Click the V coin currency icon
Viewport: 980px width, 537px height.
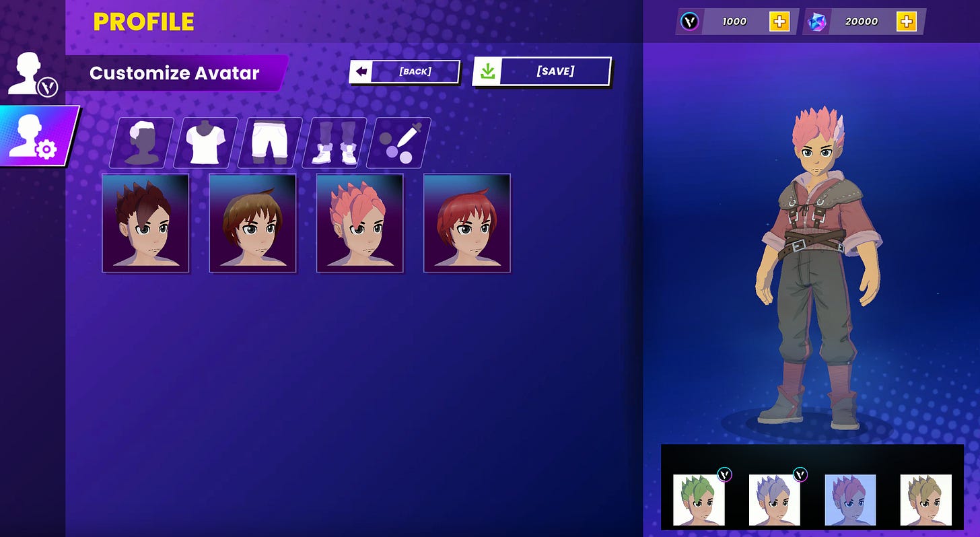point(689,22)
